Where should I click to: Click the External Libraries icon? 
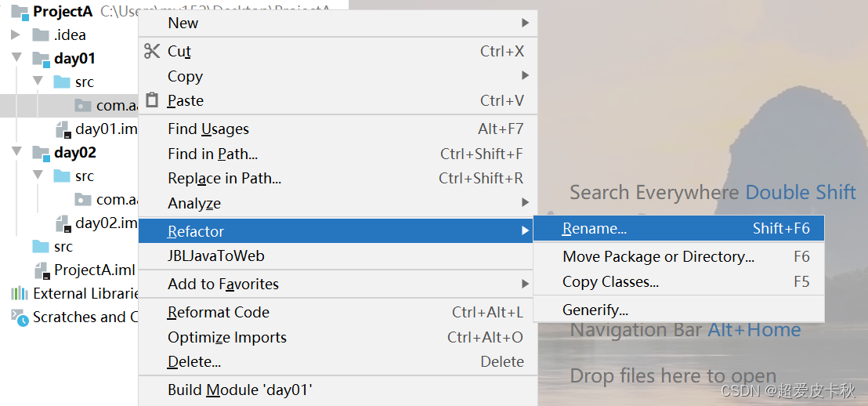click(x=19, y=294)
